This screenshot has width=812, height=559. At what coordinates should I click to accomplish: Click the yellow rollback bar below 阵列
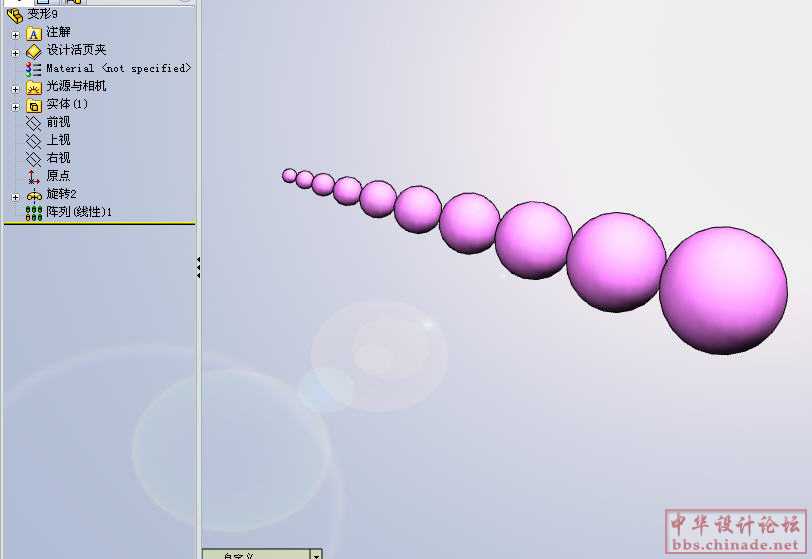tap(99, 223)
